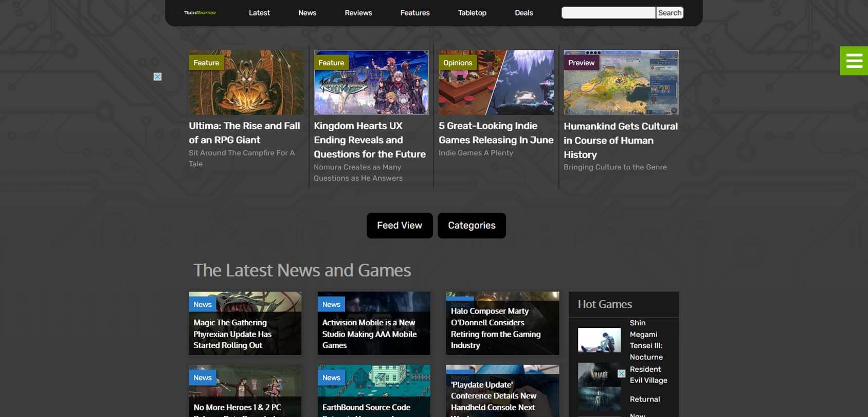
Task: Click the Returnal game thumbnail
Action: click(x=599, y=399)
